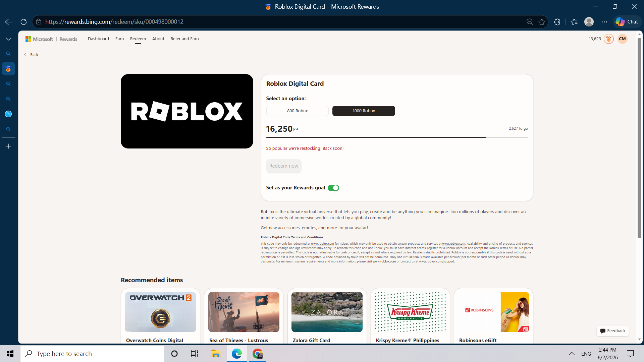
Task: Open the Windows Start menu
Action: (10, 354)
